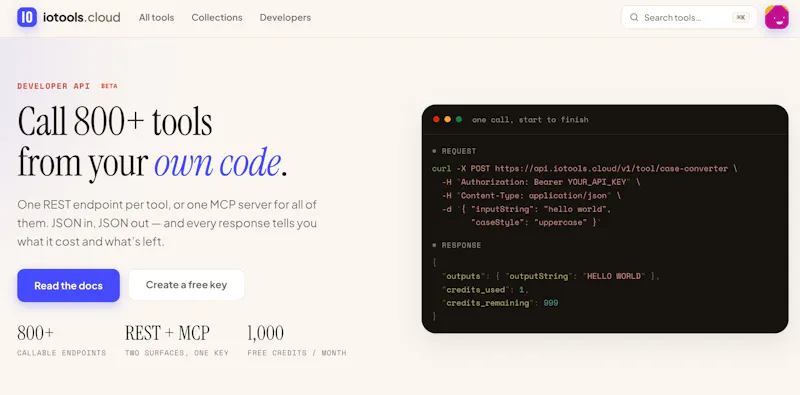This screenshot has height=395, width=800.
Task: Click the BETA badge
Action: (109, 86)
